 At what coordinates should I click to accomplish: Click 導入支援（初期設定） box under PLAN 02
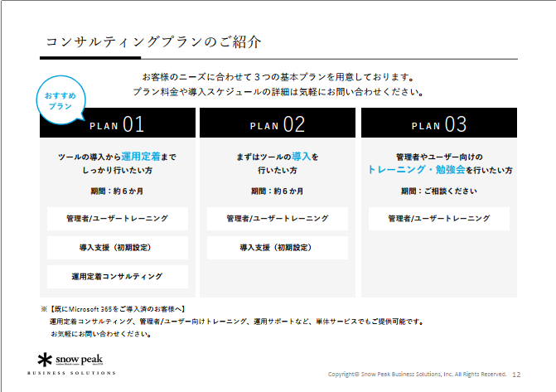pyautogui.click(x=278, y=248)
